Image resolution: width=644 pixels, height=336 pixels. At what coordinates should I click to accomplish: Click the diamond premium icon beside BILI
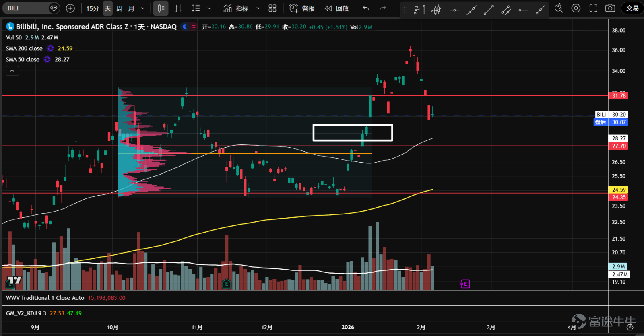tap(54, 8)
